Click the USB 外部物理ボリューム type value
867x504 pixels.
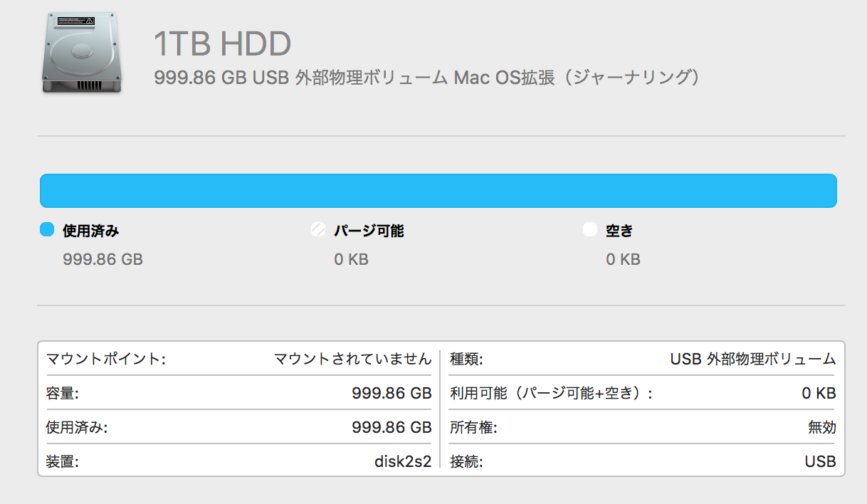pos(752,359)
